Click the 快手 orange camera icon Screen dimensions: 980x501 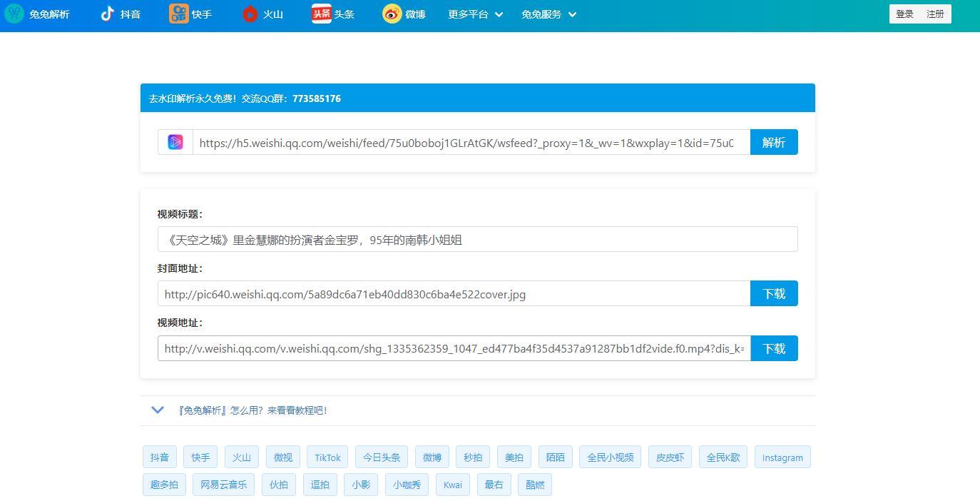(179, 14)
